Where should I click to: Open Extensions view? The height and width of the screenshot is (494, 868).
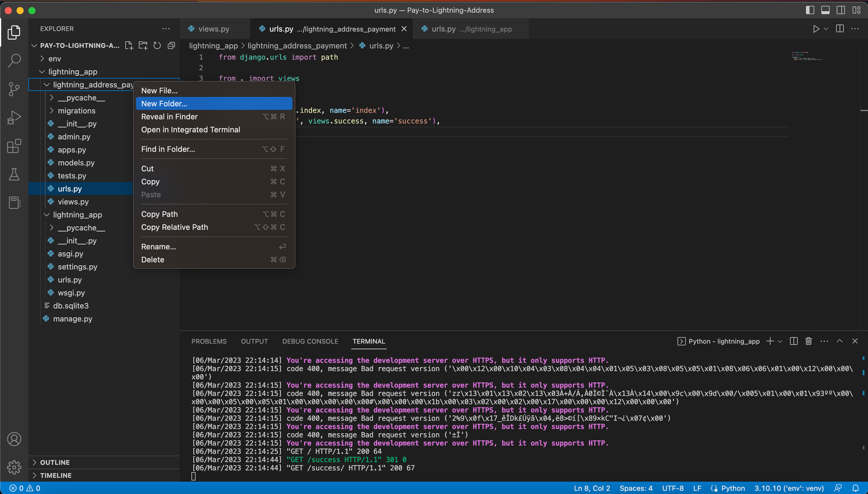point(14,146)
